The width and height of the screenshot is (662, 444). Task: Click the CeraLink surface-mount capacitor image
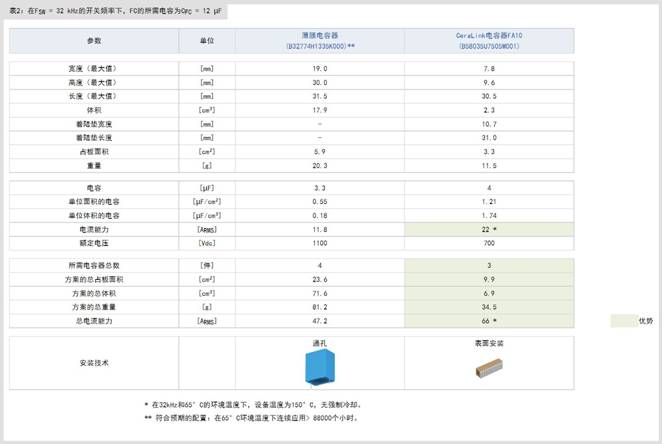[x=489, y=367]
